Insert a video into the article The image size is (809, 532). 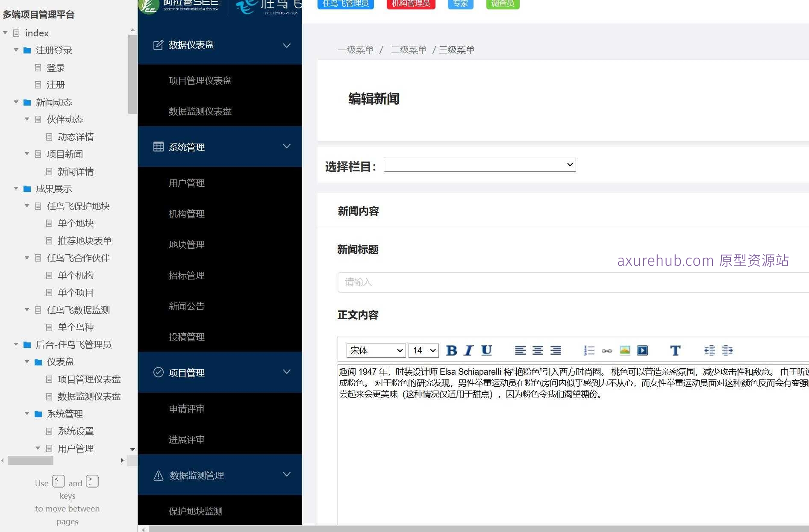642,350
